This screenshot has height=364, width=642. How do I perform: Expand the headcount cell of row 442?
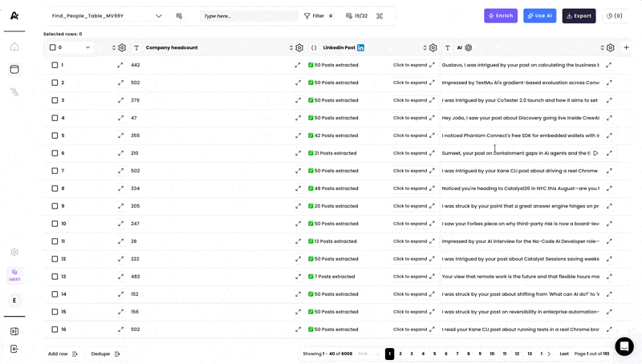[x=298, y=65]
